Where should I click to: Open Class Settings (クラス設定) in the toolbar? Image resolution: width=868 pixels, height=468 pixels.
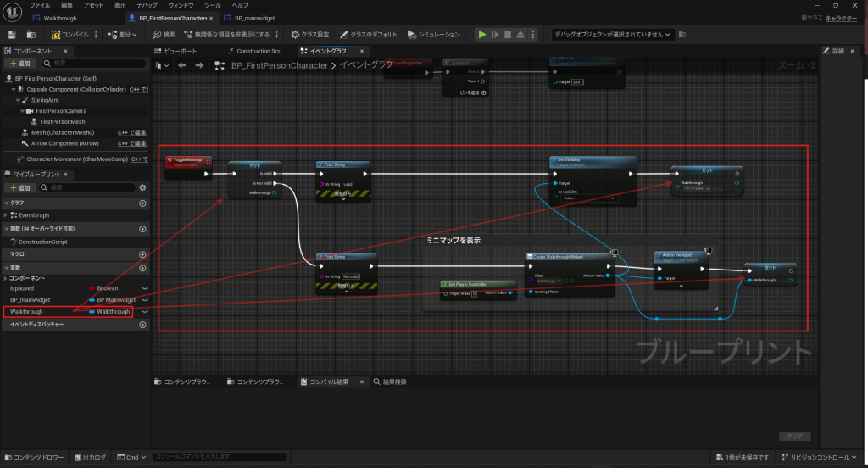tap(310, 35)
